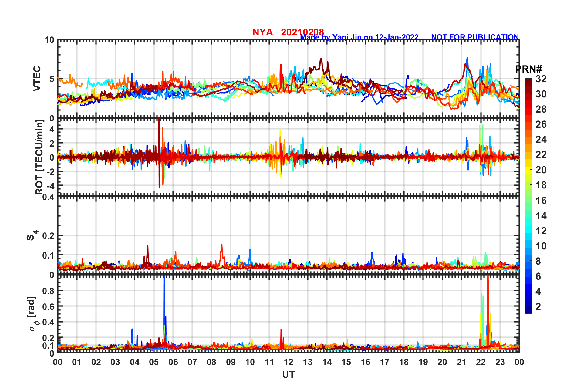Click the "01" tick on the UT axis
Viewport: 577px width, 392px height.
[x=77, y=362]
